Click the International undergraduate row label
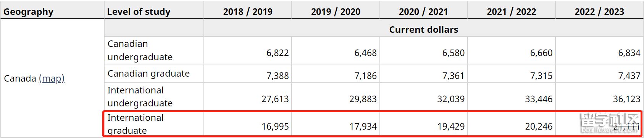The height and width of the screenshot is (138, 644). pos(154,97)
